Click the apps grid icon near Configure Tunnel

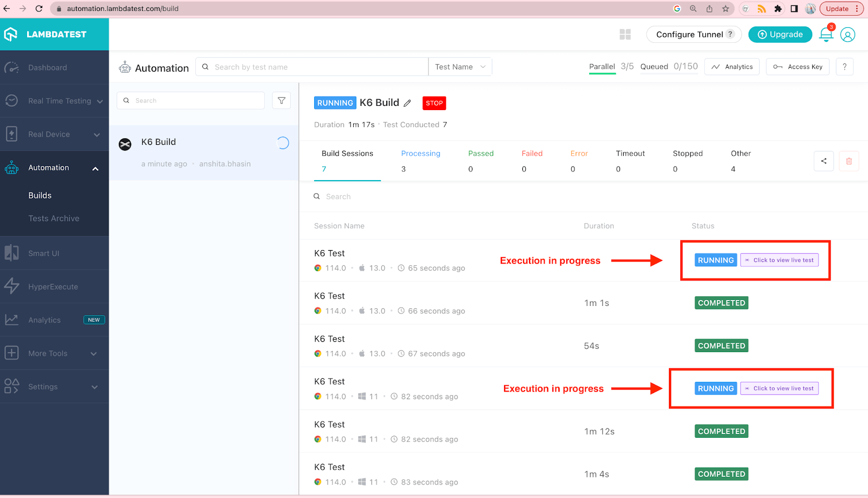click(x=625, y=34)
